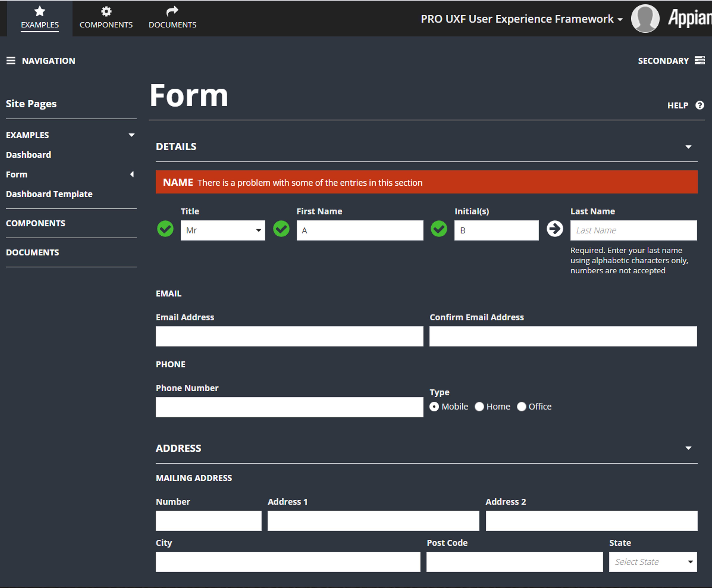Click green checkmark beside Initial(s)

pos(439,229)
